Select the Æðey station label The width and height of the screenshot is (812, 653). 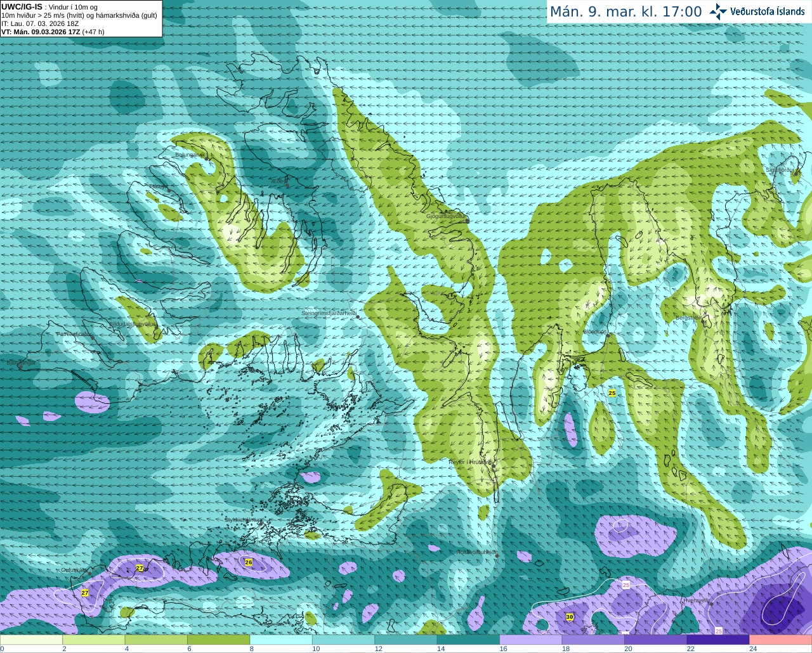tap(278, 181)
